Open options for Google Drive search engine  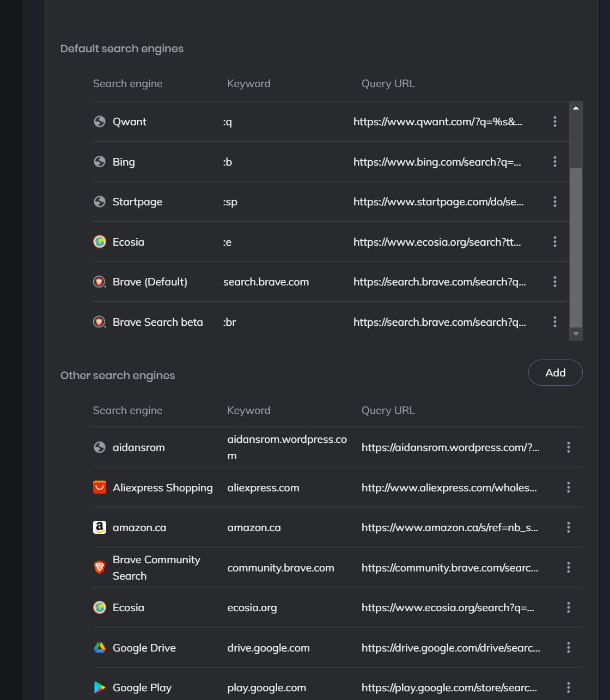coord(568,648)
